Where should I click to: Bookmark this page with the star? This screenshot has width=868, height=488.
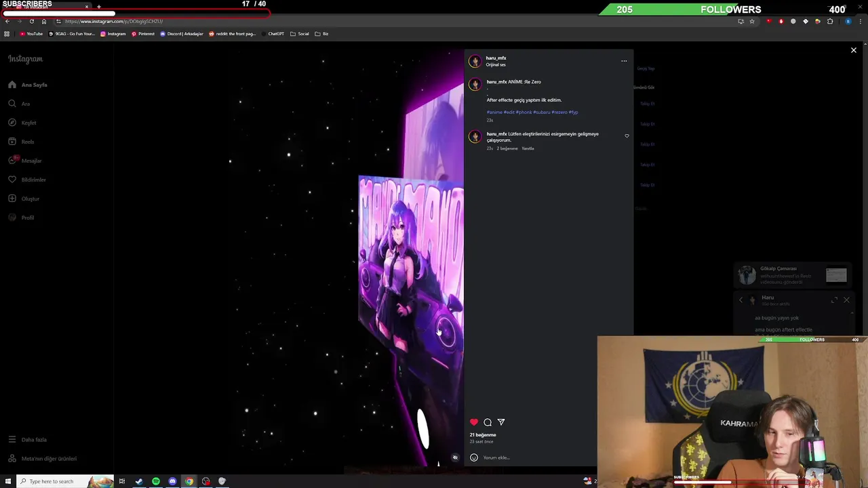752,21
